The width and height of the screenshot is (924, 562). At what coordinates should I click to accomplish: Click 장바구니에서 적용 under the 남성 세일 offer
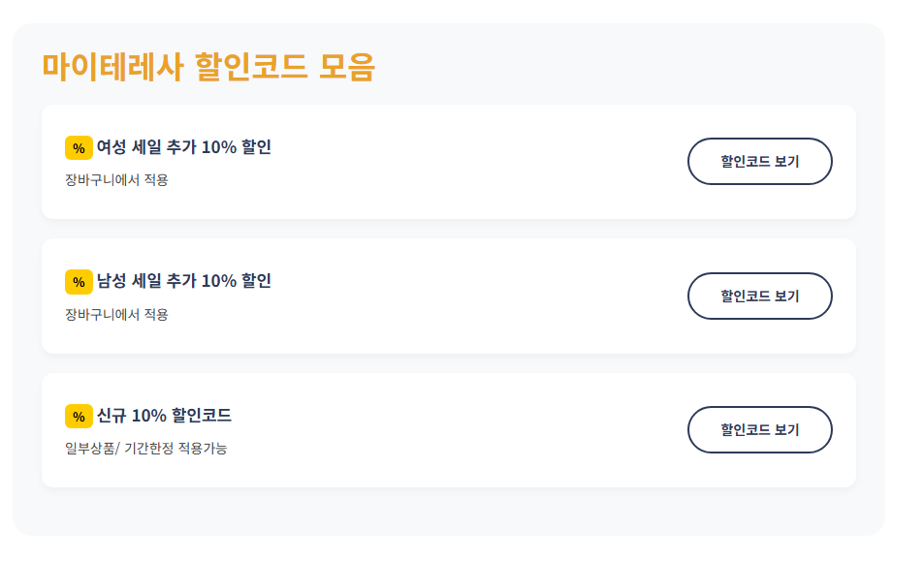click(116, 314)
